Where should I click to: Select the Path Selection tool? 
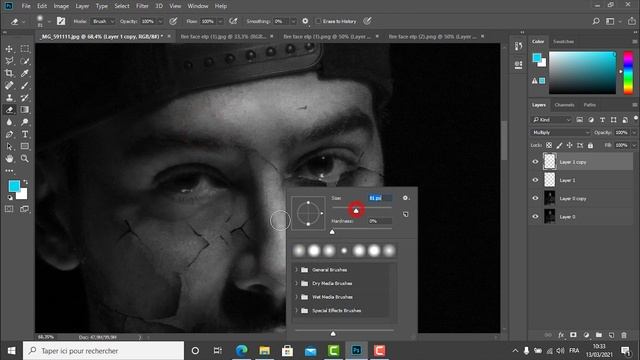9,146
